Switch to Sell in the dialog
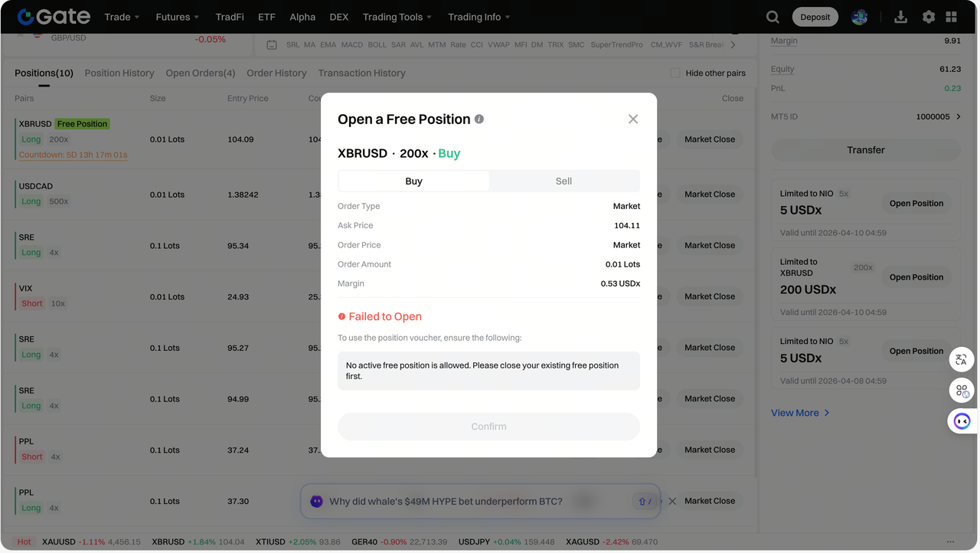The height and width of the screenshot is (553, 980). [x=563, y=182]
